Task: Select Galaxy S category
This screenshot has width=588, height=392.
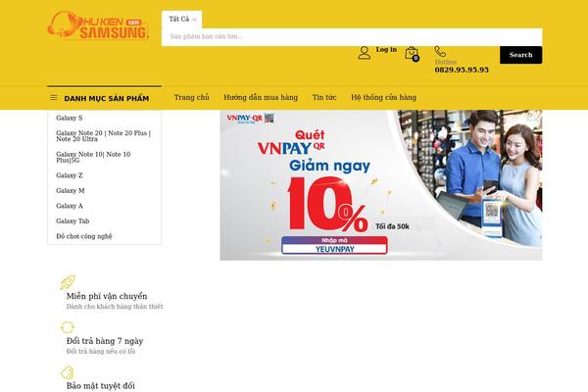Action: [70, 118]
